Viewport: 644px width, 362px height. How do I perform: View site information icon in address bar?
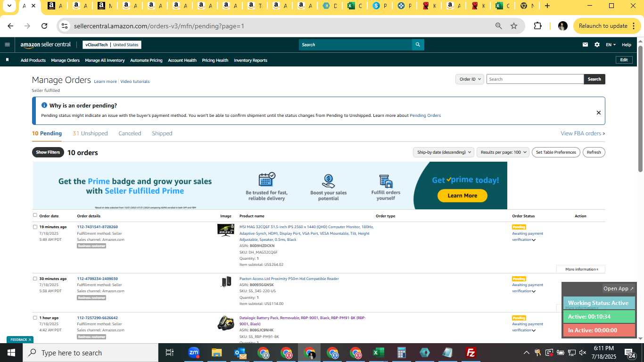(x=65, y=26)
